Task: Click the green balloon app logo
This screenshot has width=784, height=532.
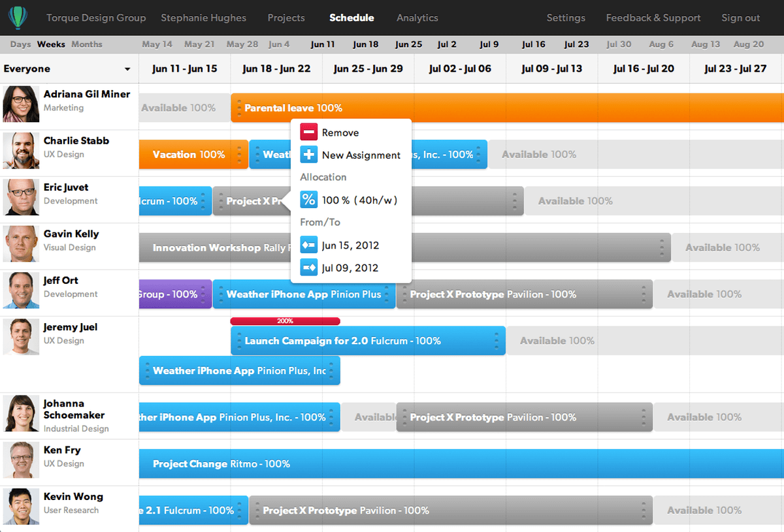Action: [18, 17]
